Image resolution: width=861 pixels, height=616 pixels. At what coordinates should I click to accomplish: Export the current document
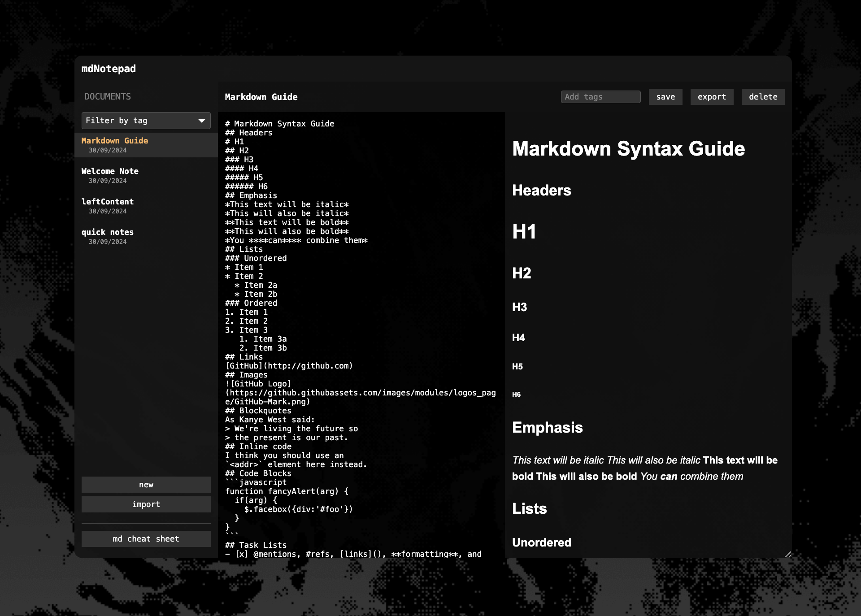712,97
